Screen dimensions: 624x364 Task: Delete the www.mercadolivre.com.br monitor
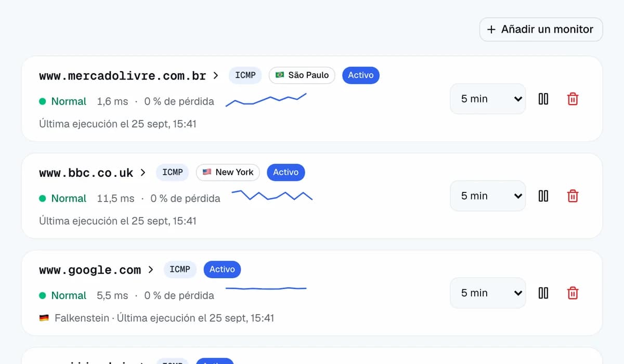click(x=573, y=99)
